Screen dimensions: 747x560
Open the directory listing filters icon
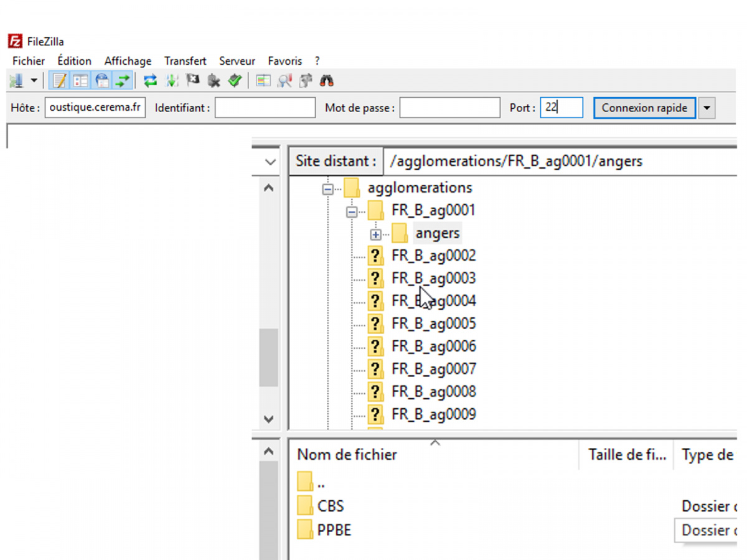tap(263, 80)
